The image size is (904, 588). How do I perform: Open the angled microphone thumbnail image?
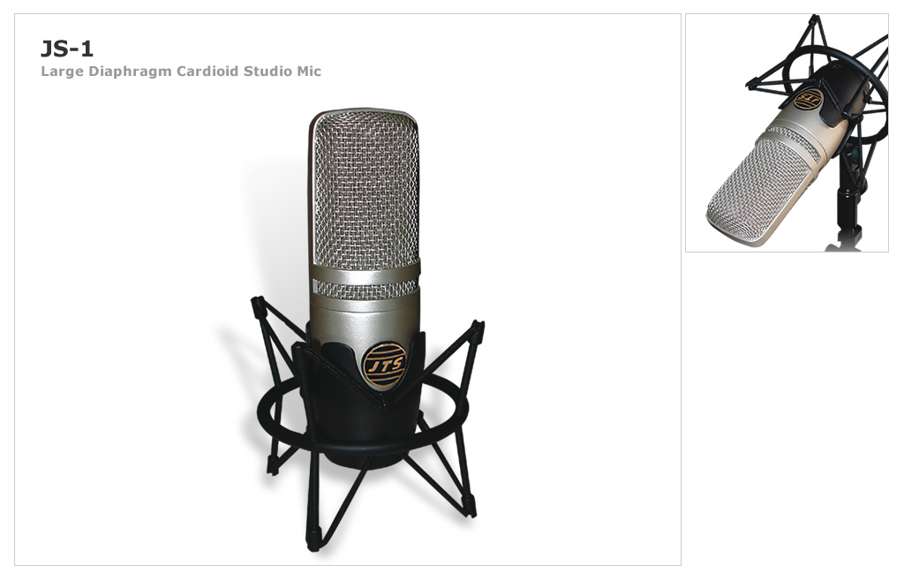[787, 132]
